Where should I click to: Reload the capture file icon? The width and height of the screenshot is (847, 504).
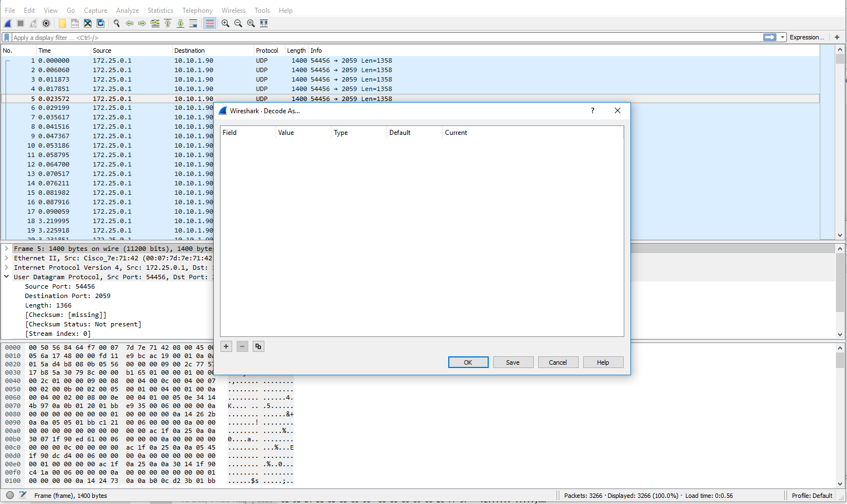point(101,23)
